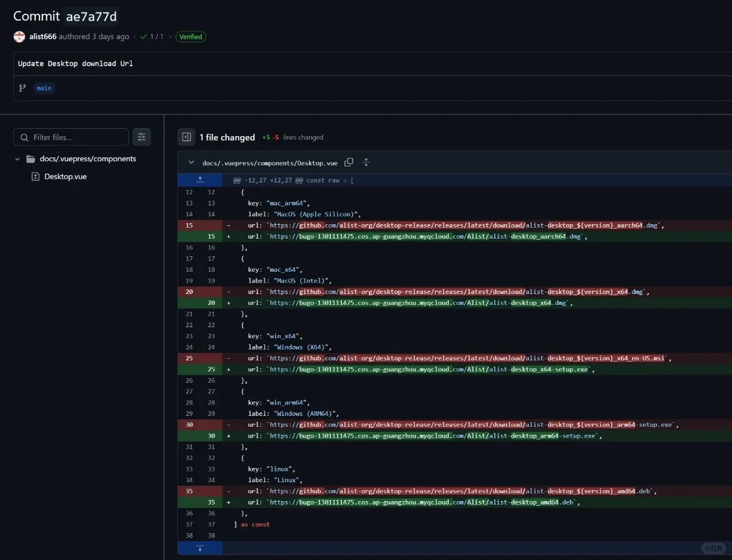732x560 pixels.
Task: Select added line number 20
Action: 212,303
